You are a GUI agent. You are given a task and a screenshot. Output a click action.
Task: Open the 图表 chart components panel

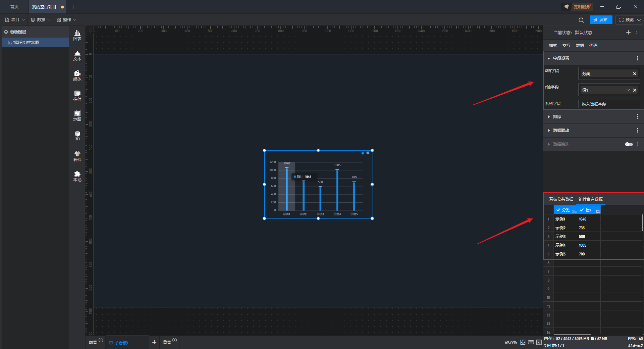(77, 35)
